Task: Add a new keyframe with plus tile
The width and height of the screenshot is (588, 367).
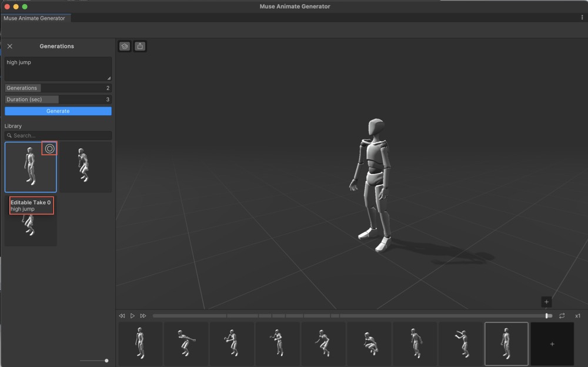Action: pyautogui.click(x=552, y=344)
